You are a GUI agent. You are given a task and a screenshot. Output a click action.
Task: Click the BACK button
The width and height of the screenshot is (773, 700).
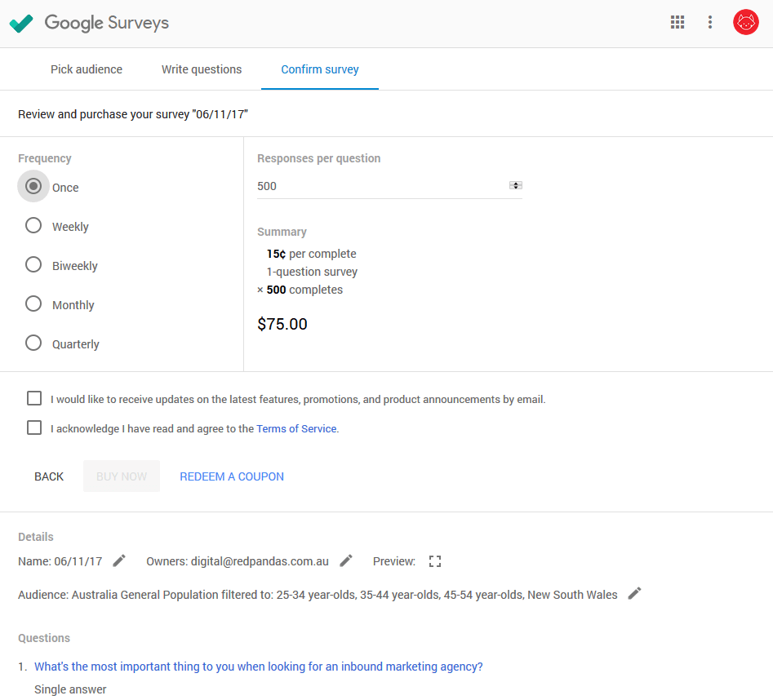pyautogui.click(x=49, y=476)
